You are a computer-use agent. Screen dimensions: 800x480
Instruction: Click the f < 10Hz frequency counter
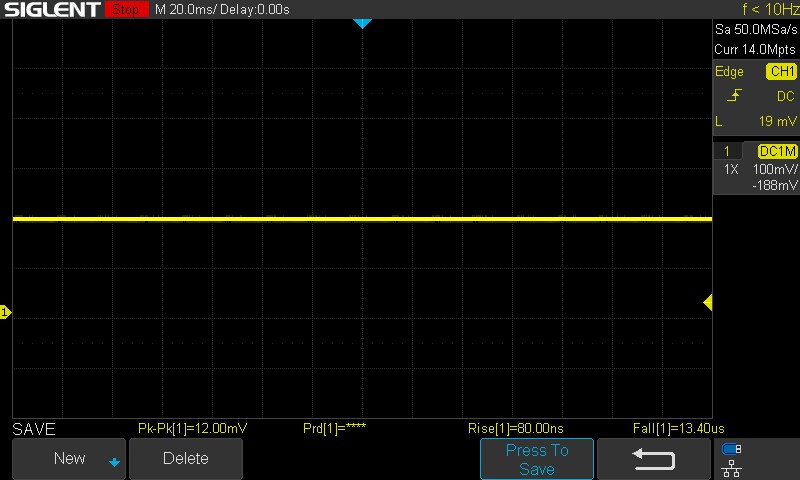click(770, 9)
